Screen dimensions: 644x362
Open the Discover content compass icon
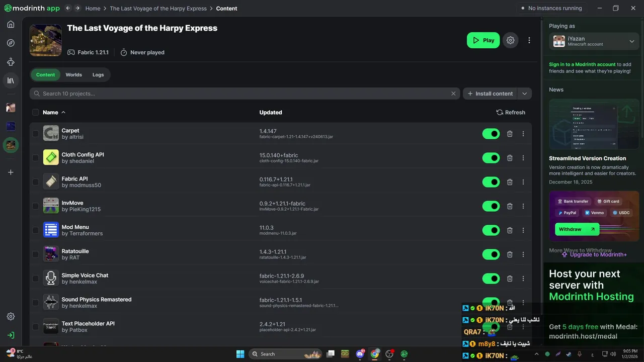[11, 43]
